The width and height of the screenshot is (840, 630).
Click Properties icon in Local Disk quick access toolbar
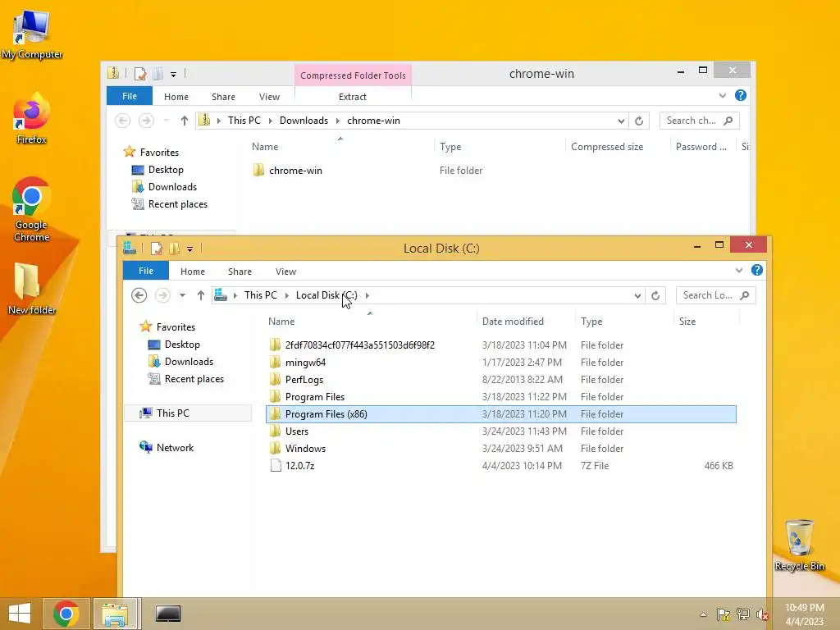point(157,249)
